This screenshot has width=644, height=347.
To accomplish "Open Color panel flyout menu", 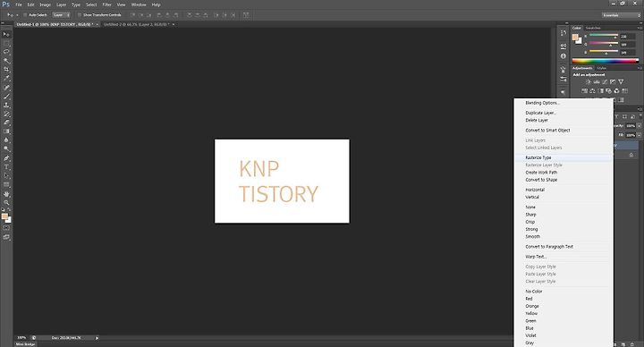I will [x=639, y=28].
